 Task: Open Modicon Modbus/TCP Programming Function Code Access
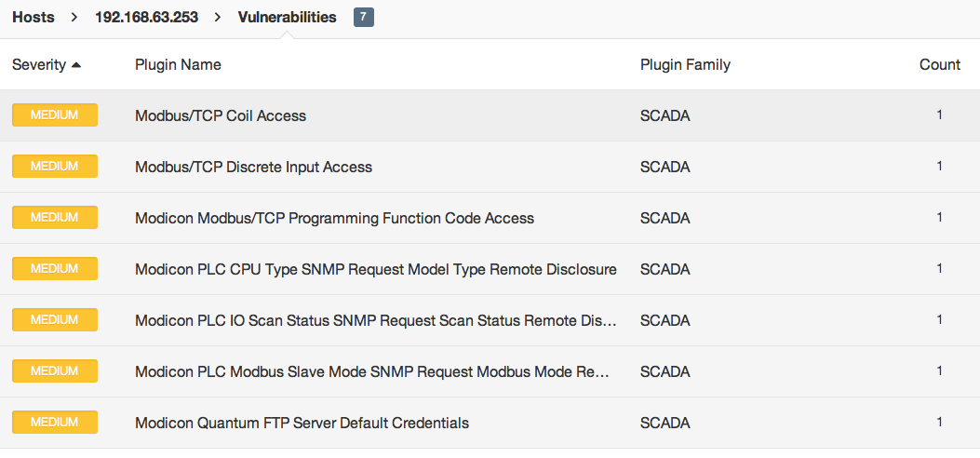coord(334,218)
